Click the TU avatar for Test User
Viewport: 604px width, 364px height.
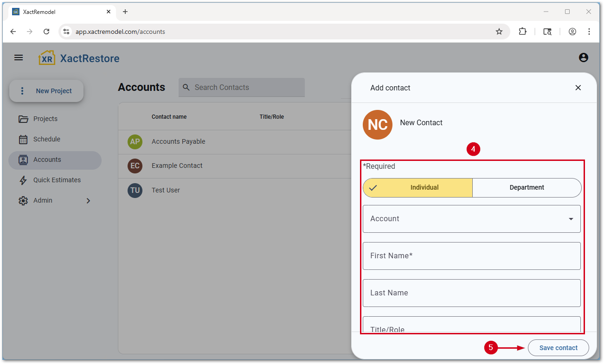(x=135, y=190)
